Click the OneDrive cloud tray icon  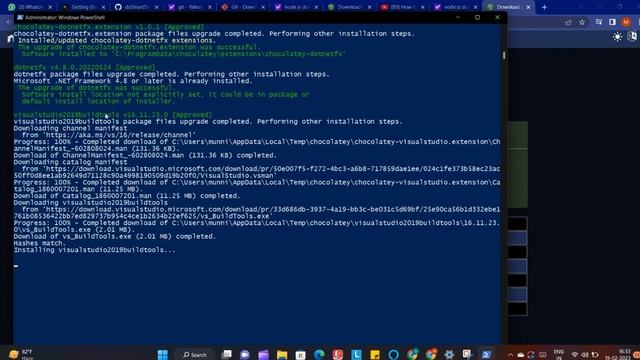(520, 355)
